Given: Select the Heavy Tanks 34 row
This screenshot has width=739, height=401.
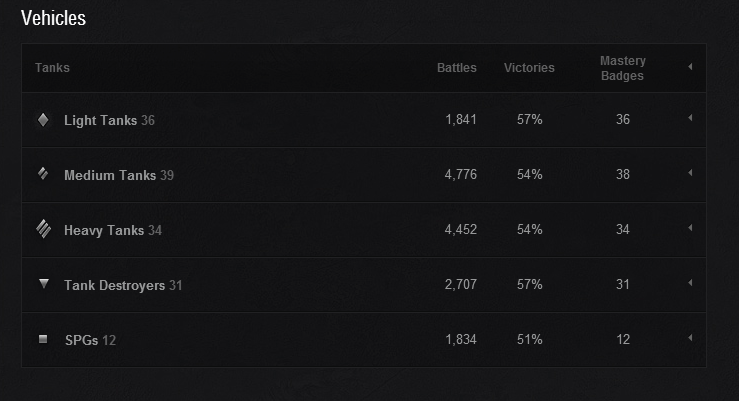Looking at the screenshot, I should (112, 230).
